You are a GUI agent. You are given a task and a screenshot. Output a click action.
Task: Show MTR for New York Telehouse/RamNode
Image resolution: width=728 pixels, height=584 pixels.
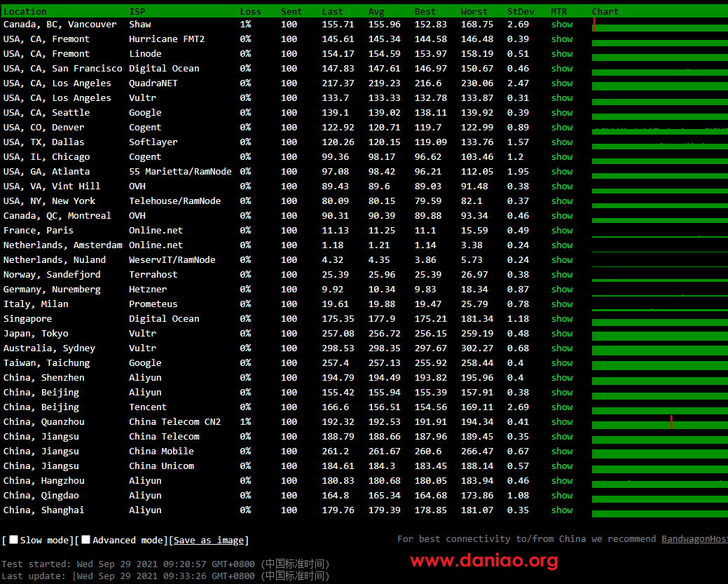click(562, 201)
